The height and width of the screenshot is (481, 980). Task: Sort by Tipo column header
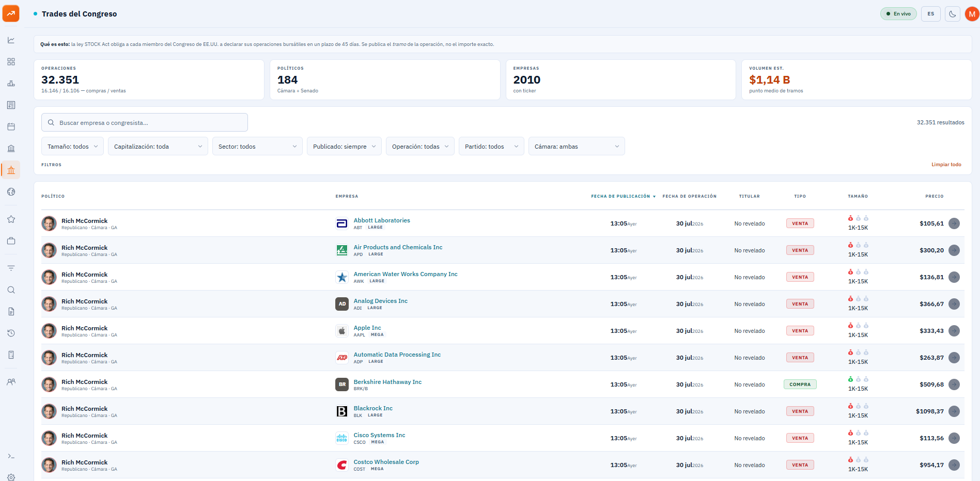tap(800, 197)
